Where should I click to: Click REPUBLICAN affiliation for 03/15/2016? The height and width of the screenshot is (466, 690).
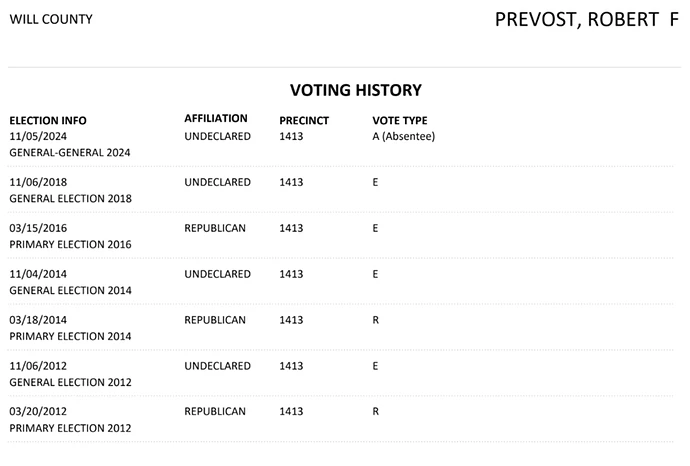click(215, 228)
